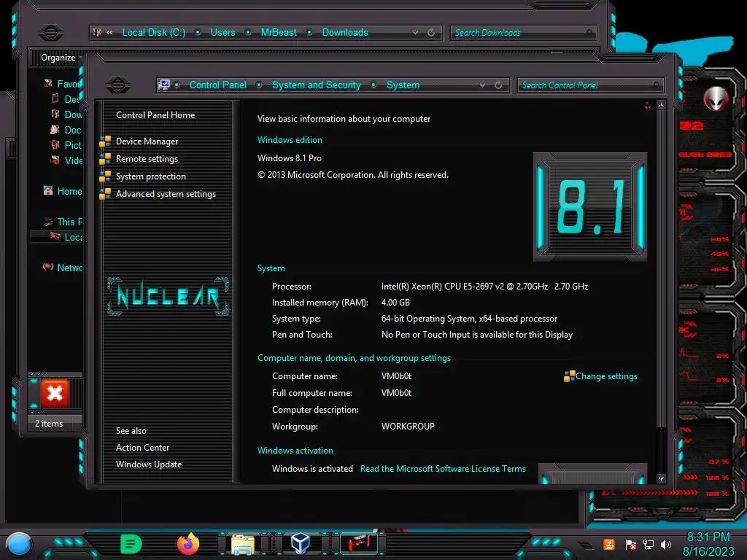Expand the breadcrumb overflow chevrons in Downloads window
747x560 pixels.
click(x=109, y=32)
